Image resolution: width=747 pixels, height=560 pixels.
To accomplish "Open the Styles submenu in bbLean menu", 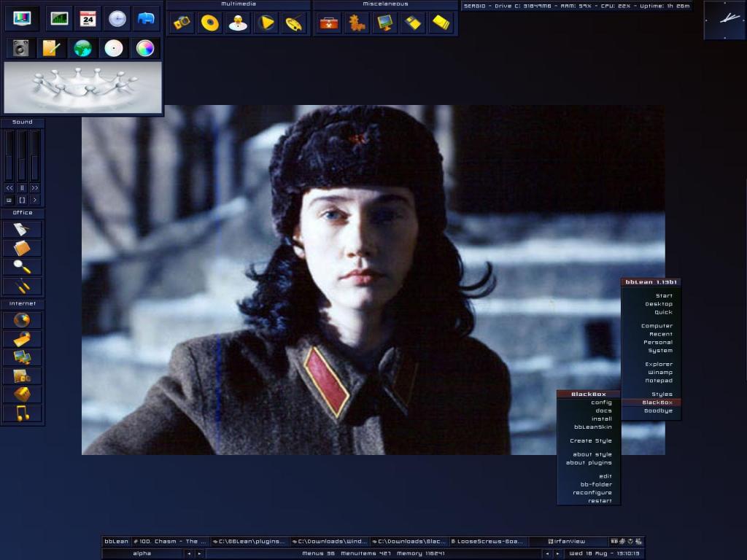I will (651, 394).
